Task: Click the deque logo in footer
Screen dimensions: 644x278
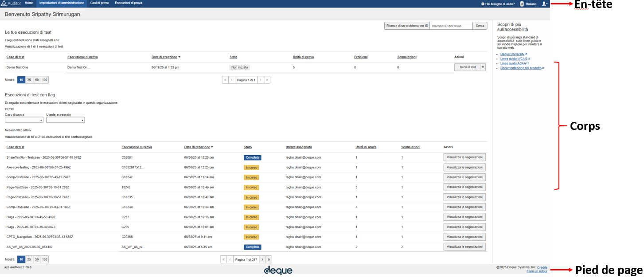Action: (278, 270)
